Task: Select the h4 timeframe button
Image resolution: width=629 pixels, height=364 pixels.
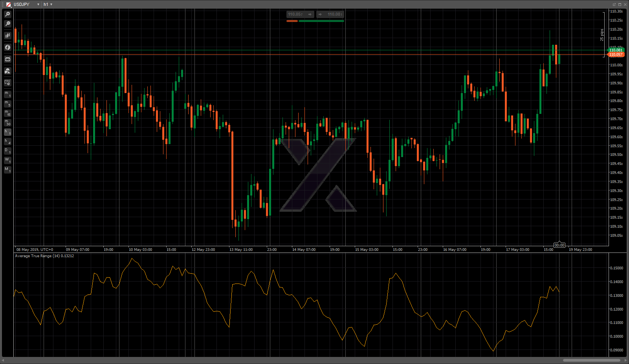Action: (x=7, y=141)
